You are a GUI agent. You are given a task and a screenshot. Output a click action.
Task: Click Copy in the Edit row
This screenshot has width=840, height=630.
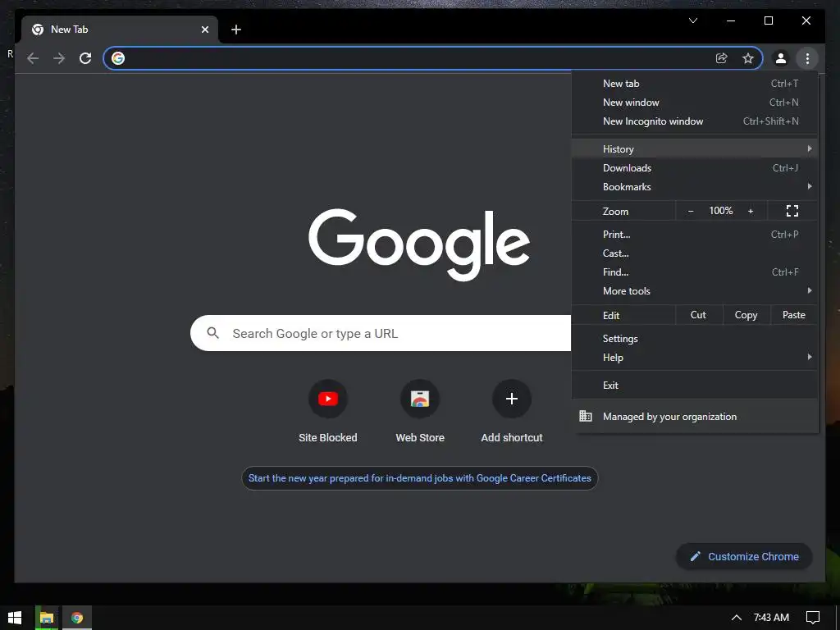[x=746, y=315]
